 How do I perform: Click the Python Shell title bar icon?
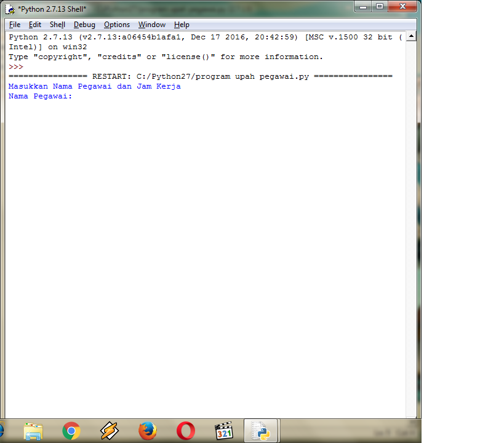[x=10, y=9]
